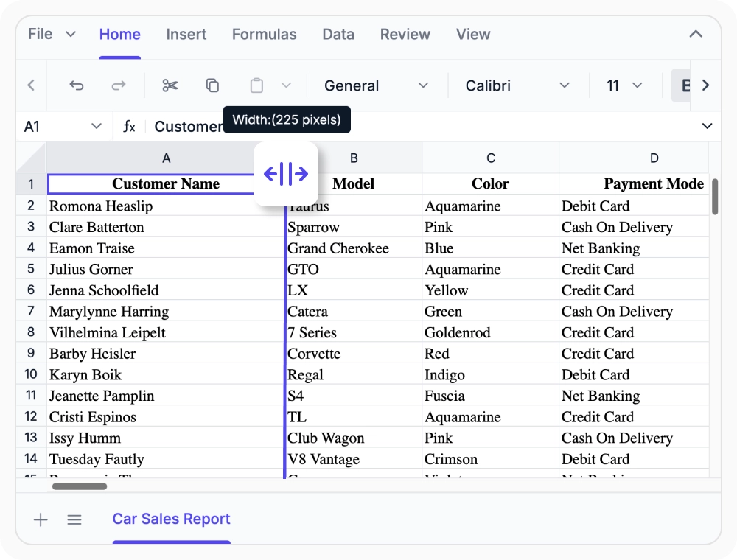Select the V8 Vantage cell

pos(354,459)
